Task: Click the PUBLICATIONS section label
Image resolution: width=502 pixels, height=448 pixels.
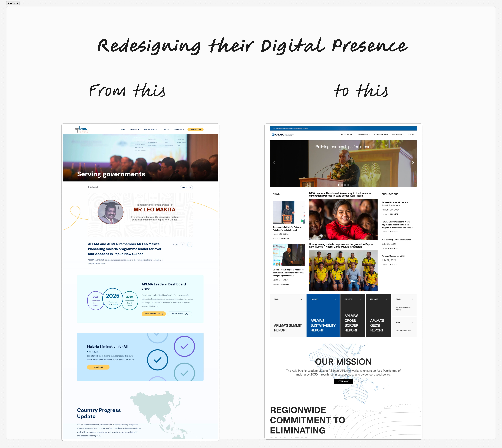Action: (x=390, y=194)
